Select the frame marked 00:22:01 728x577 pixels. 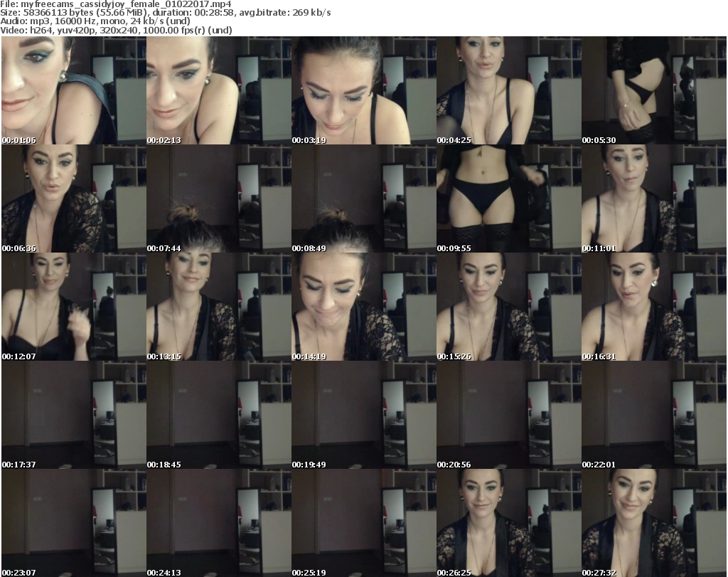point(654,415)
